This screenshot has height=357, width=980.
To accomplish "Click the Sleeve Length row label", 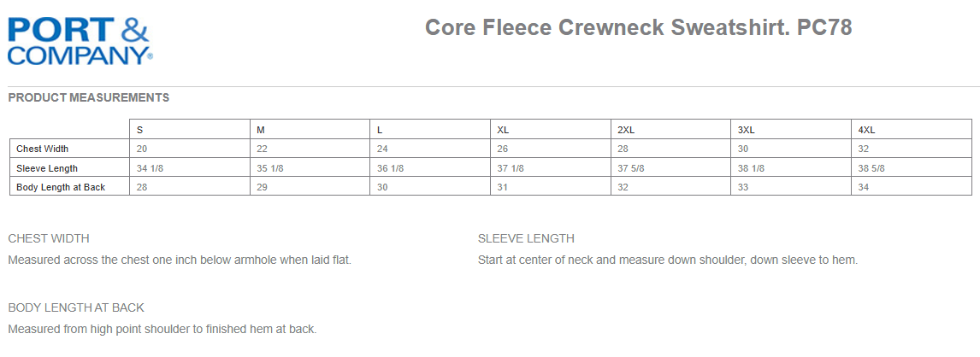I will pyautogui.click(x=47, y=168).
